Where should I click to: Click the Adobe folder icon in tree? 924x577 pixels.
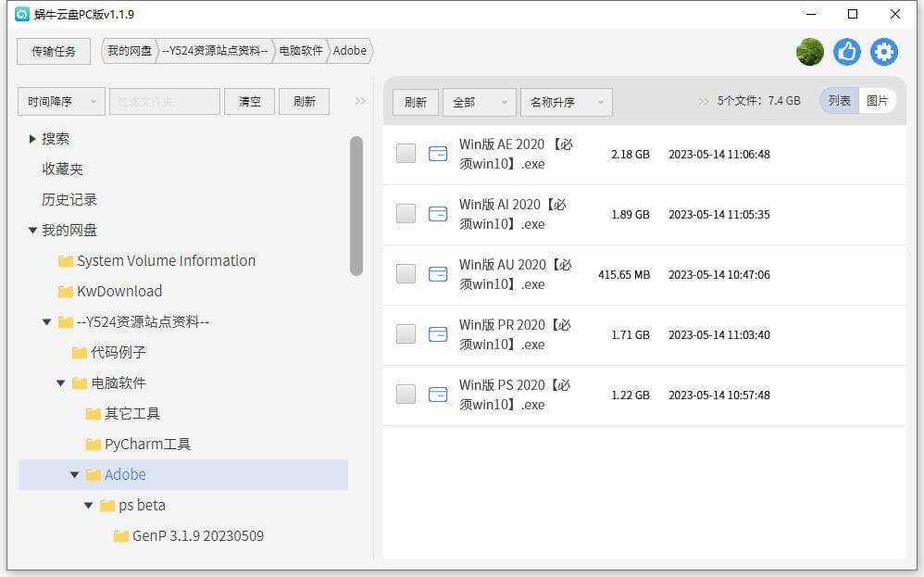(x=94, y=475)
